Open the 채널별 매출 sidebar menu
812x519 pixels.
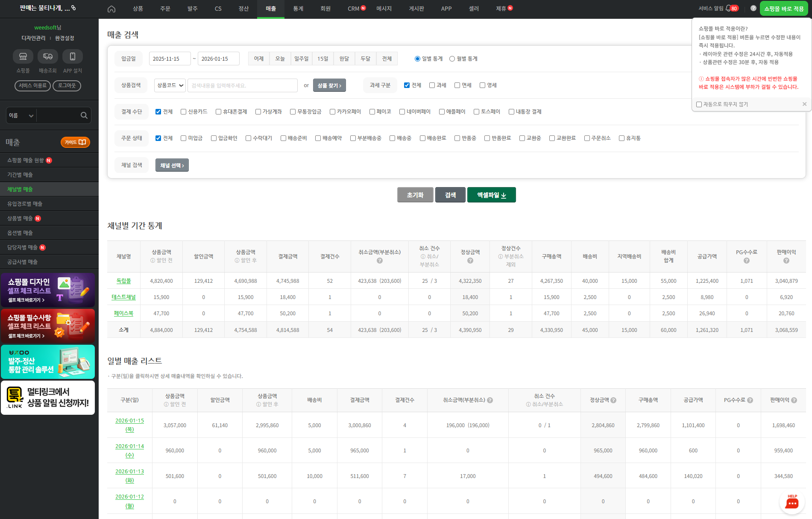[x=49, y=189]
